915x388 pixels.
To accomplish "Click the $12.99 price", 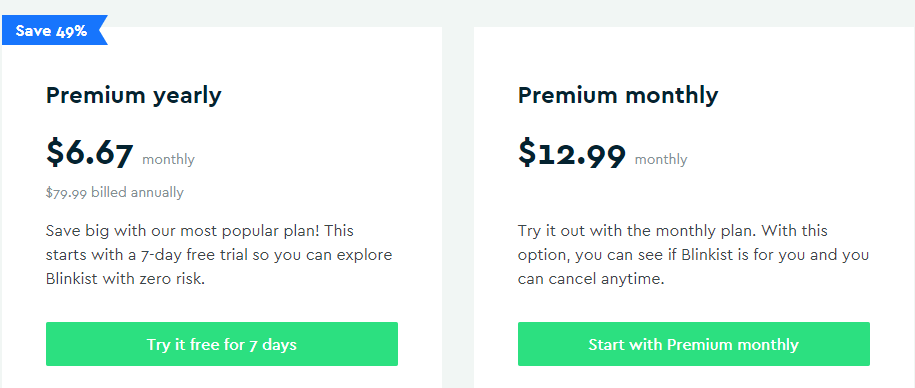I will [x=572, y=154].
